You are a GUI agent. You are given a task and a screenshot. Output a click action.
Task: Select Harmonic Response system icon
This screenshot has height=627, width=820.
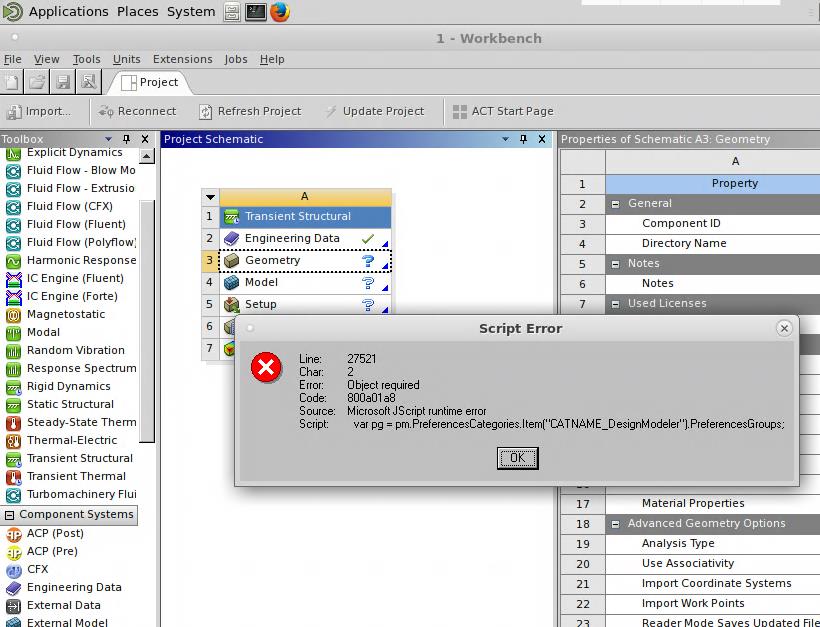click(13, 260)
